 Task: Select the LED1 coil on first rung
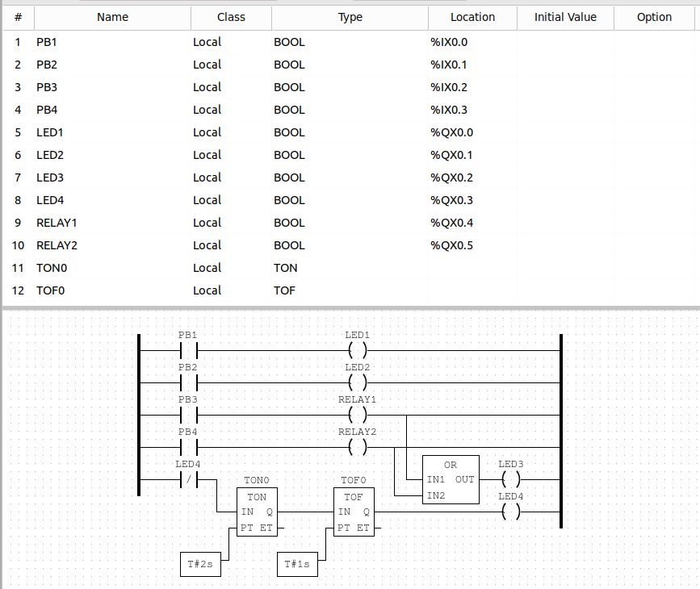click(358, 351)
